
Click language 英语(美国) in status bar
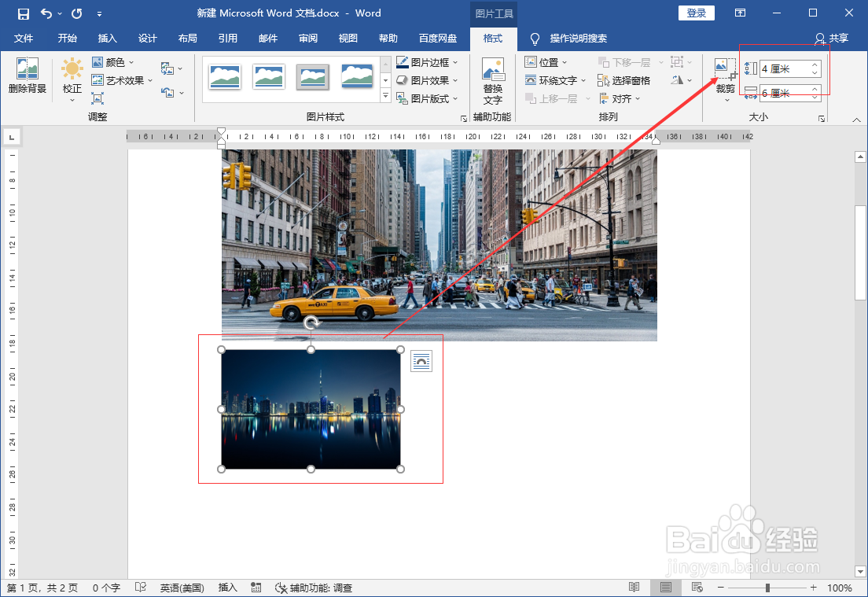click(182, 588)
